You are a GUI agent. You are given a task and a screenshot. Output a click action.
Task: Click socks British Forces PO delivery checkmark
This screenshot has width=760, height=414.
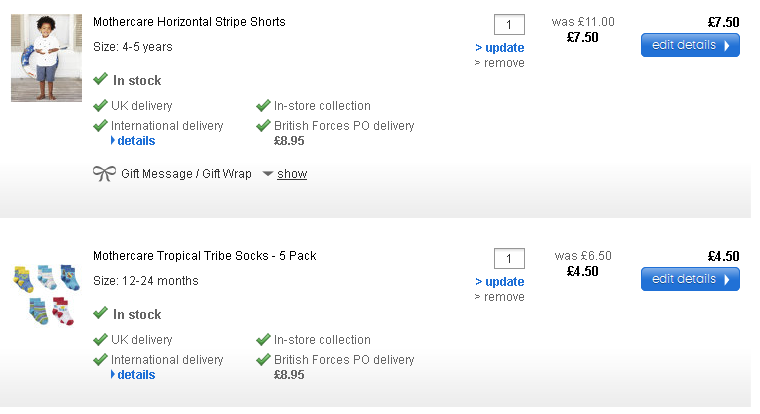[263, 360]
